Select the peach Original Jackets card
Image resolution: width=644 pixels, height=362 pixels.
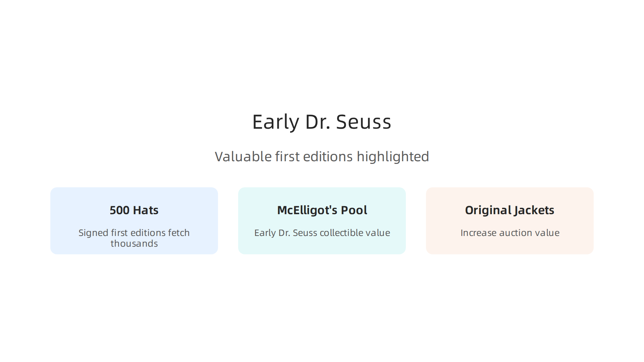pyautogui.click(x=510, y=221)
